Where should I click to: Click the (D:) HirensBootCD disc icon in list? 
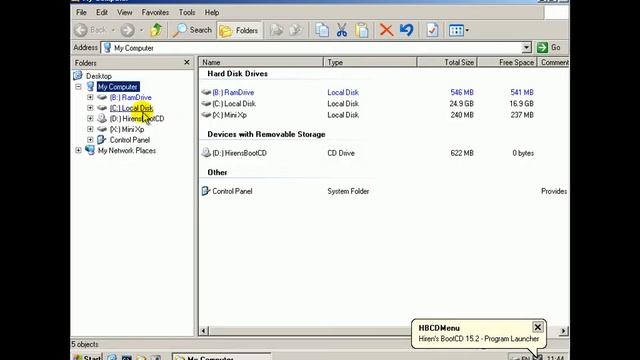point(206,153)
